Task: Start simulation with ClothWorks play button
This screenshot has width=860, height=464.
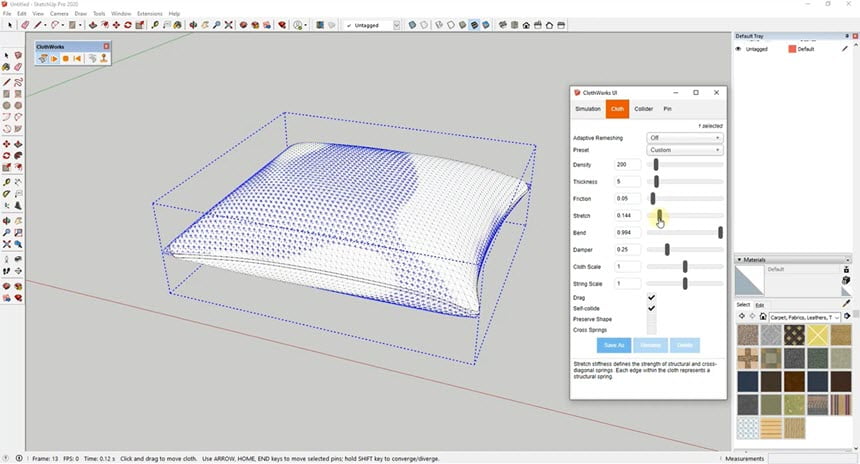Action: click(x=54, y=59)
